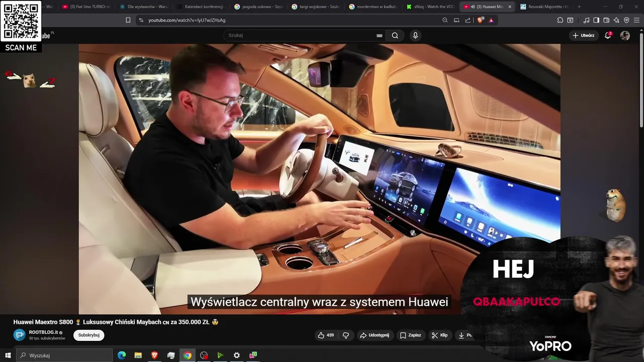644x362 pixels.
Task: Open Microsoft Edge from the taskbar
Action: coord(122,355)
